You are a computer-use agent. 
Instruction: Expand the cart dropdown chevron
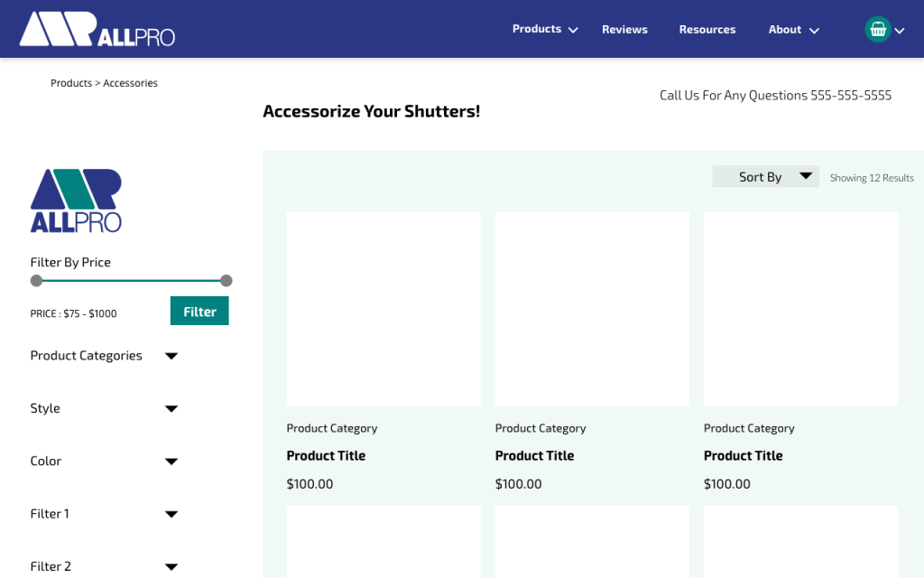click(900, 31)
